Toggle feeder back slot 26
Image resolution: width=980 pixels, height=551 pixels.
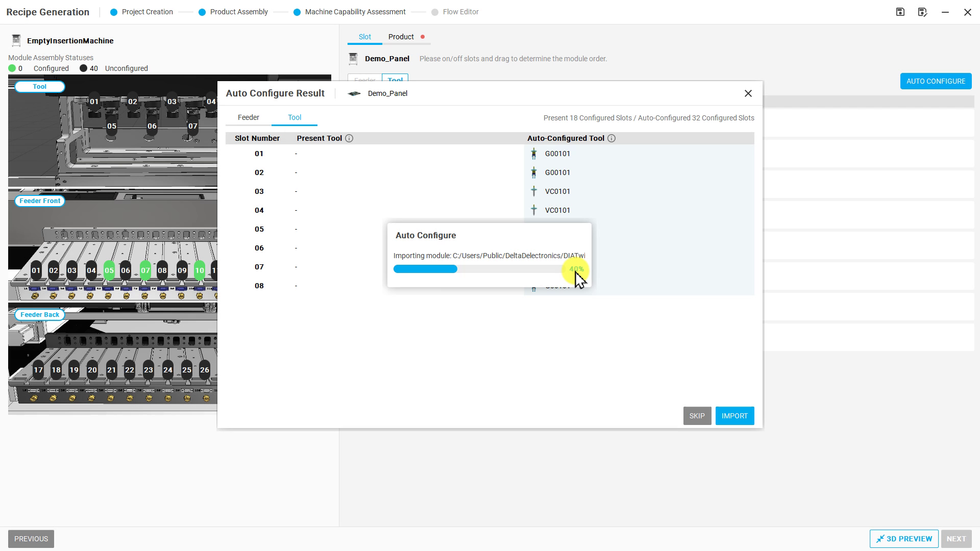(x=205, y=370)
